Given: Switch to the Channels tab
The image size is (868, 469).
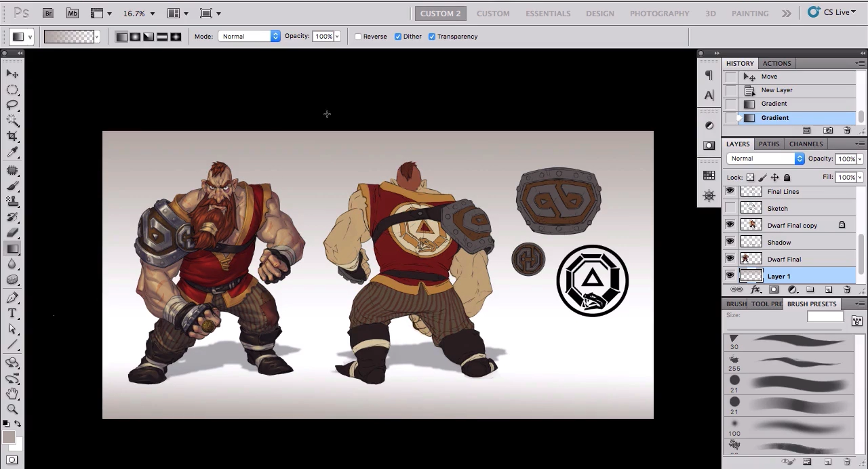Looking at the screenshot, I should (x=806, y=144).
